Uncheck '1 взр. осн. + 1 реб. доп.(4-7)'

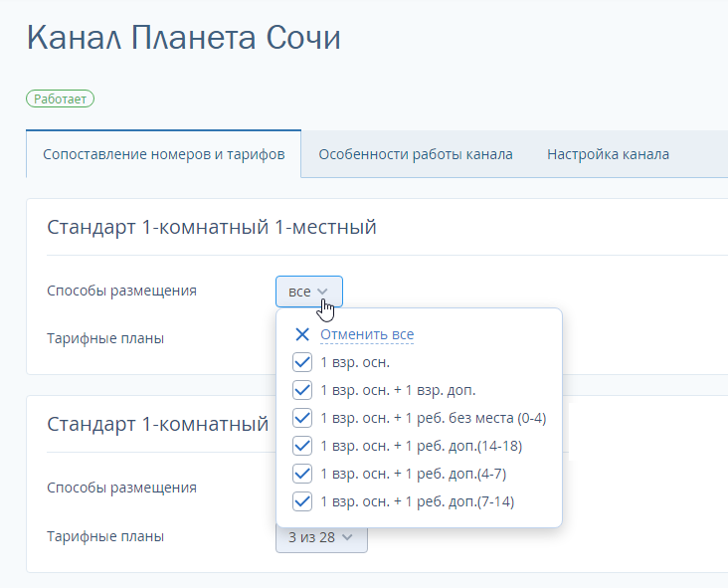pos(302,474)
